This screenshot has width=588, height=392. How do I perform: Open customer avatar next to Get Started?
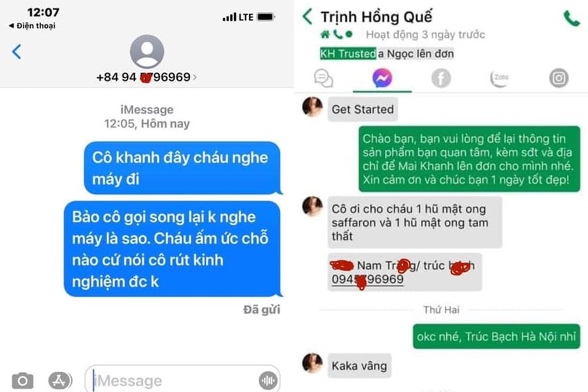pyautogui.click(x=312, y=106)
